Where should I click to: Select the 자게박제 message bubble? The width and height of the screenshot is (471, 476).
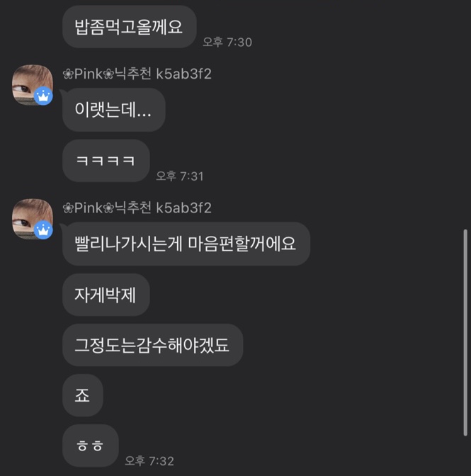[106, 295]
